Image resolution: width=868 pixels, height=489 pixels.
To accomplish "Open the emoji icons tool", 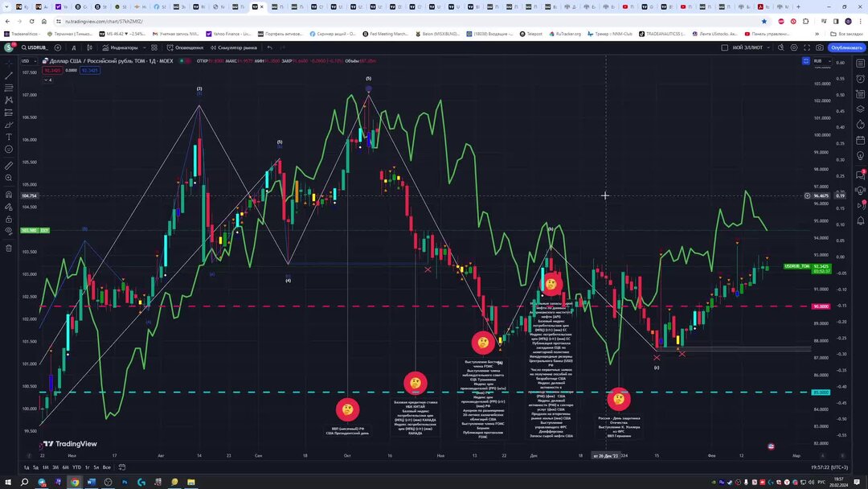I will 8,150.
